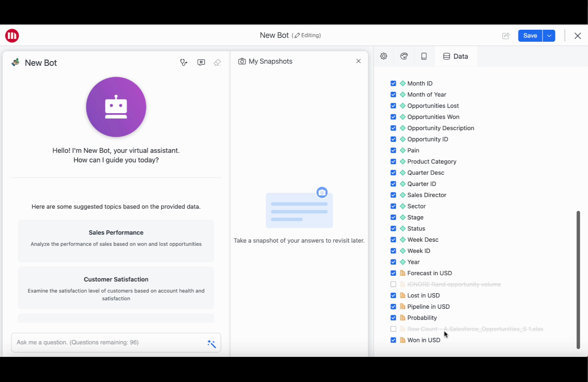Screen dimensions: 588x382
Task: Open the General settings gear tab
Action: click(x=384, y=56)
